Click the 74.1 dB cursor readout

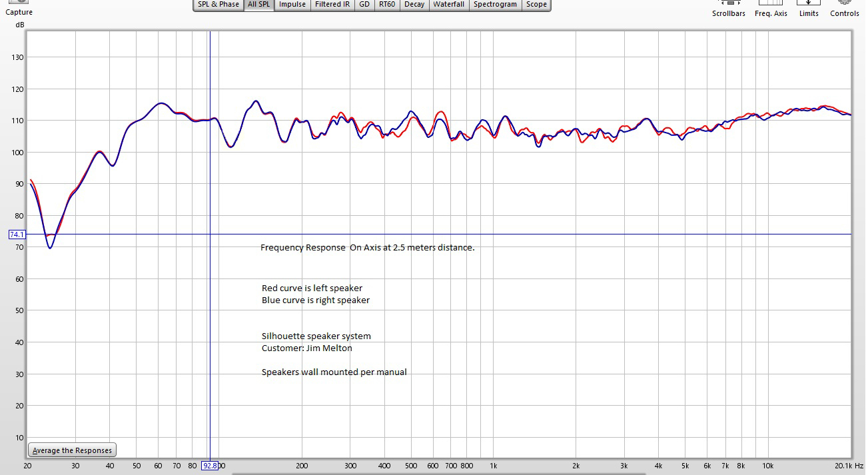pos(17,235)
